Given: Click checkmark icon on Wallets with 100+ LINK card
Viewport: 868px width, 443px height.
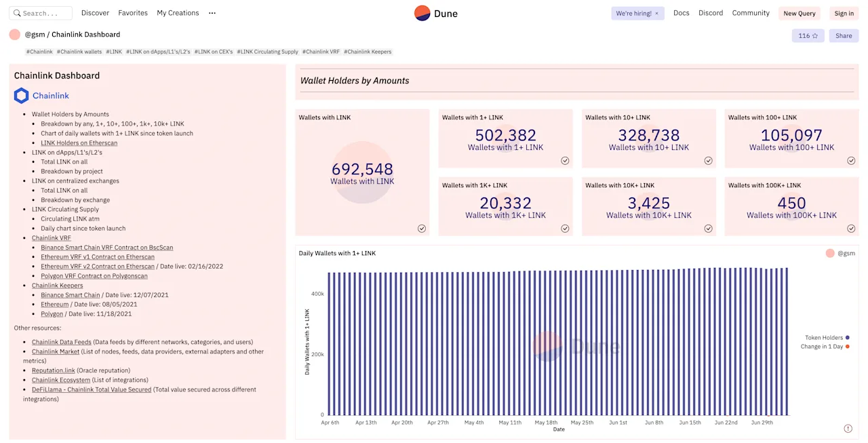Looking at the screenshot, I should pos(851,161).
